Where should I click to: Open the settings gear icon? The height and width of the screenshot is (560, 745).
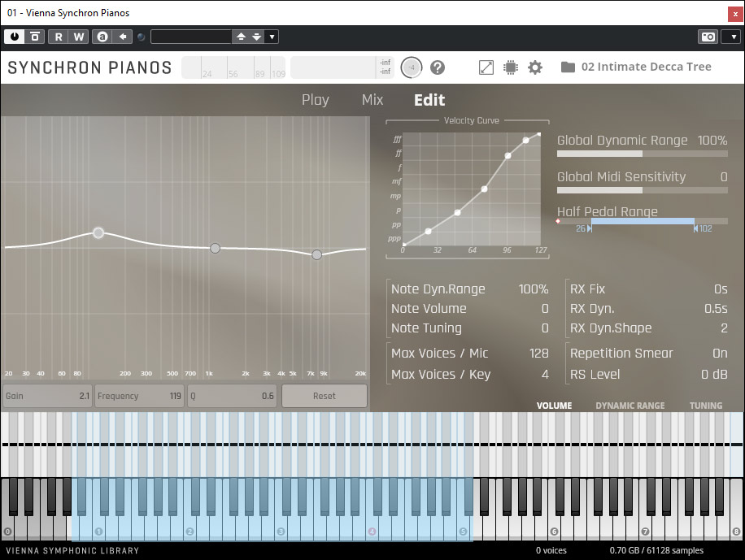[535, 67]
